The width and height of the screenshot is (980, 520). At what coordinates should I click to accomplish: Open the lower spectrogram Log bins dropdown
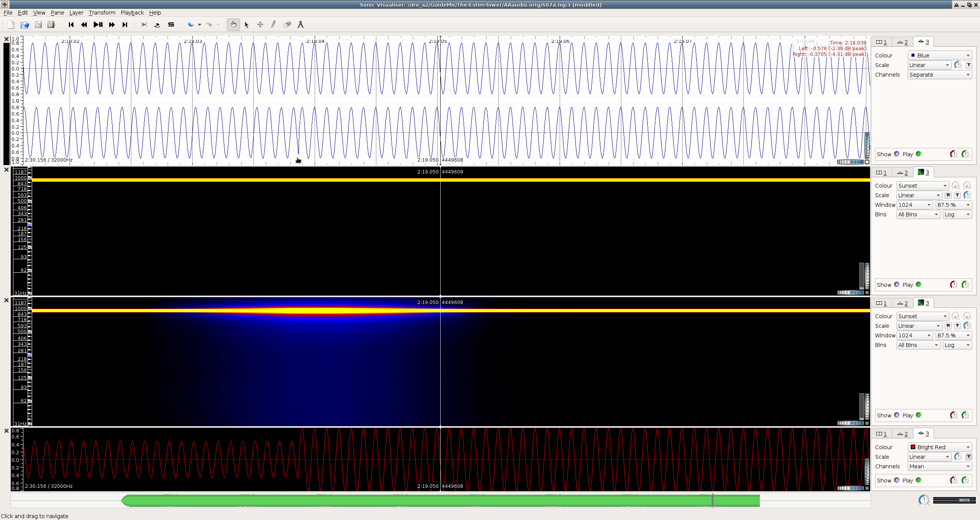coord(957,345)
